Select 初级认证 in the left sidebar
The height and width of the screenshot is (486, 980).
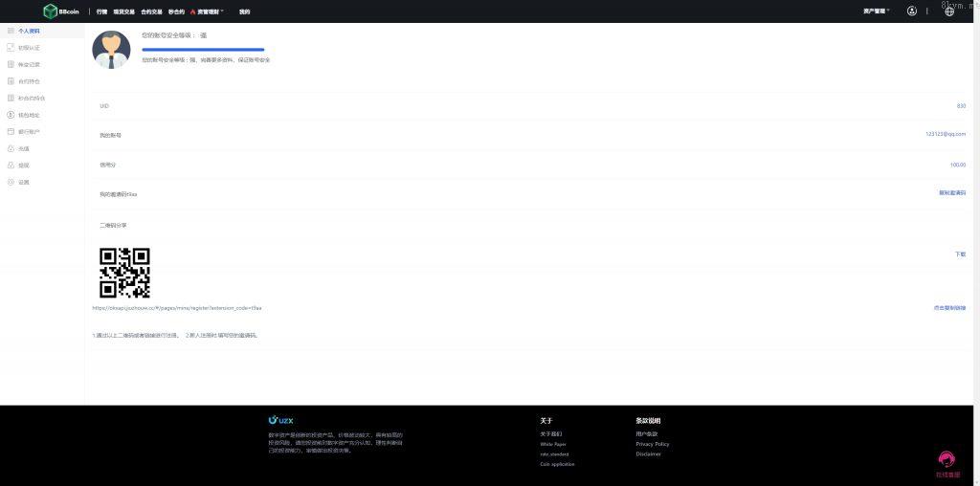click(29, 47)
